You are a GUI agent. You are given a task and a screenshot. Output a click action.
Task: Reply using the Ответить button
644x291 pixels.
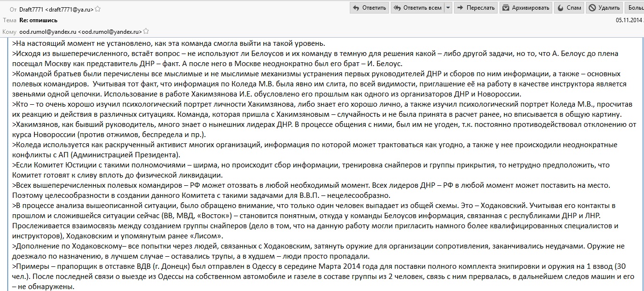click(370, 8)
